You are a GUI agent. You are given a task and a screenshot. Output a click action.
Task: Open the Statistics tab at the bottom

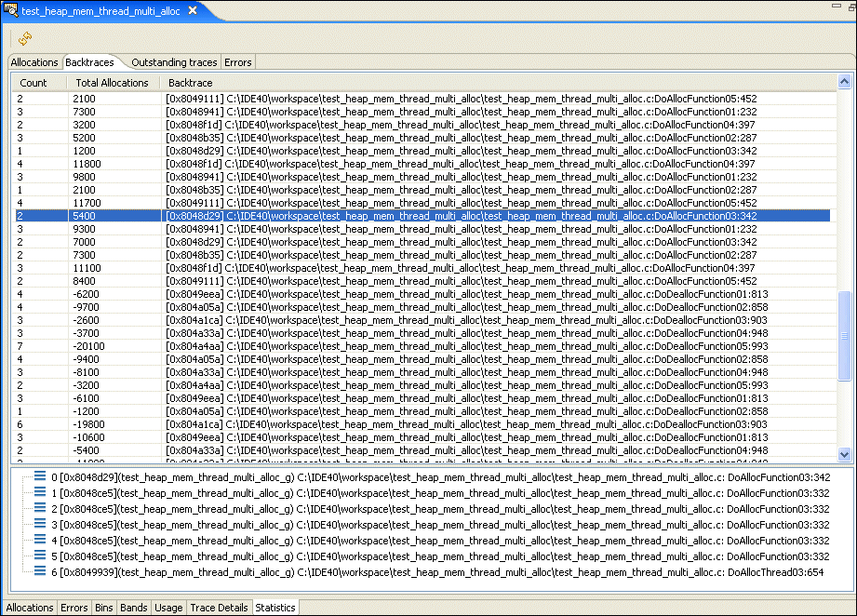275,608
